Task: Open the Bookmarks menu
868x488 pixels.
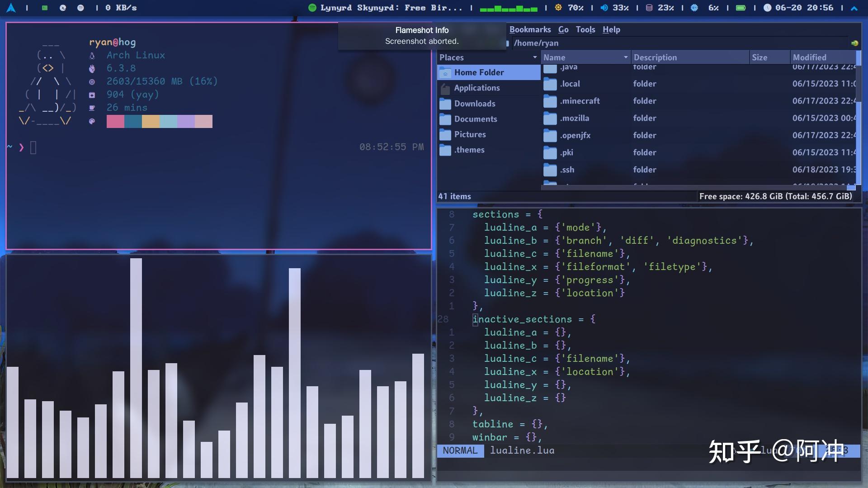Action: (x=530, y=29)
